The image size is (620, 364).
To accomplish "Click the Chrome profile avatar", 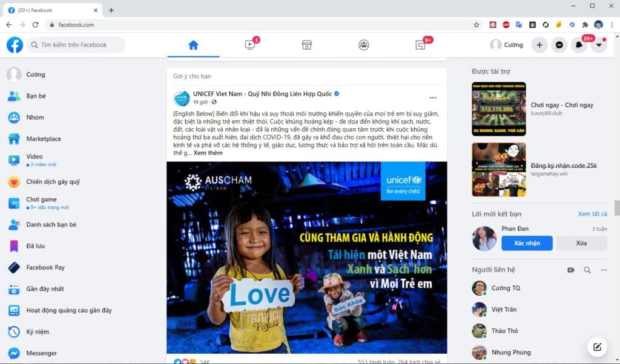I will (x=599, y=24).
